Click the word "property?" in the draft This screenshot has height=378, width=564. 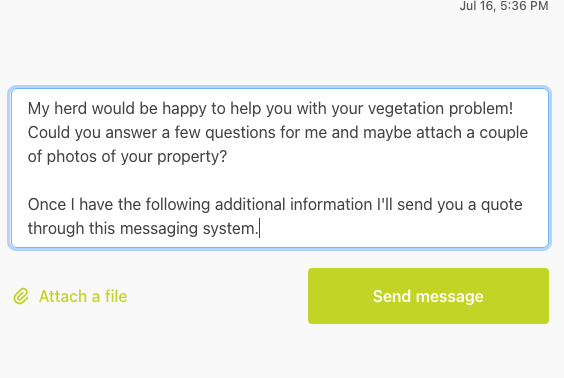(x=192, y=157)
